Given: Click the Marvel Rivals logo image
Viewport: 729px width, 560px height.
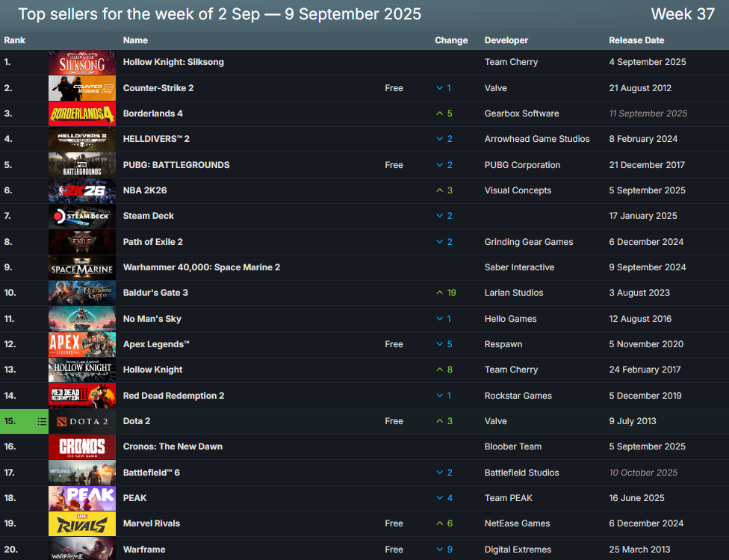Looking at the screenshot, I should pos(82,523).
